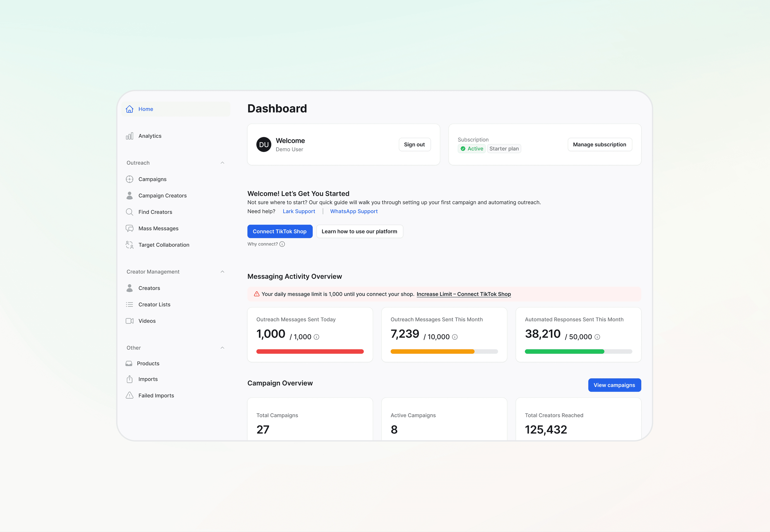The width and height of the screenshot is (770, 532).
Task: Open Analytics bar chart icon
Action: [129, 136]
